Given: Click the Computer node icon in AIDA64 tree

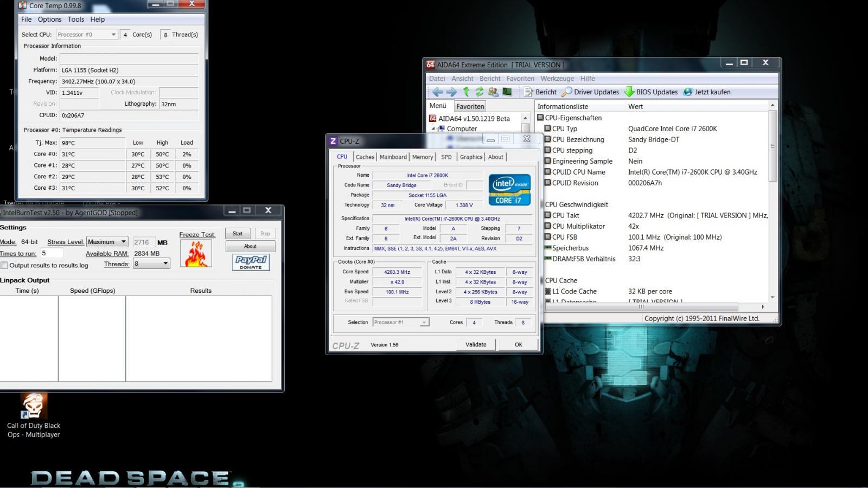Looking at the screenshot, I should pos(441,129).
